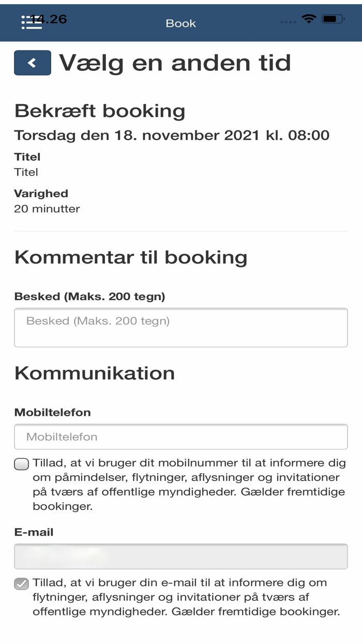Viewport: 362px width, 644px height.
Task: Select the Varighed '20 minutter' text
Action: click(47, 209)
